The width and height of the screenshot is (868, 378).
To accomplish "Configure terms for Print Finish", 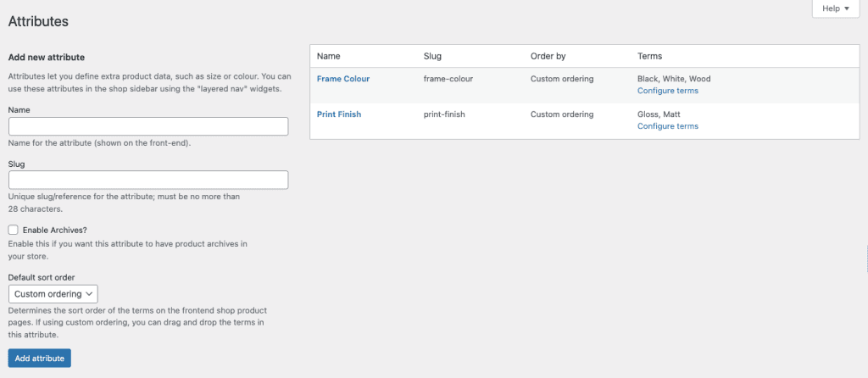I will pyautogui.click(x=667, y=126).
